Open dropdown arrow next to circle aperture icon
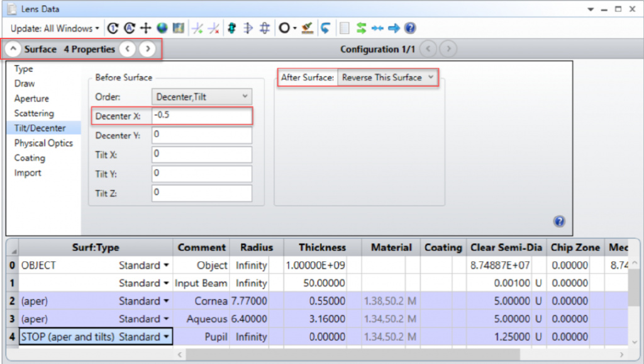The image size is (644, 364). pos(294,28)
